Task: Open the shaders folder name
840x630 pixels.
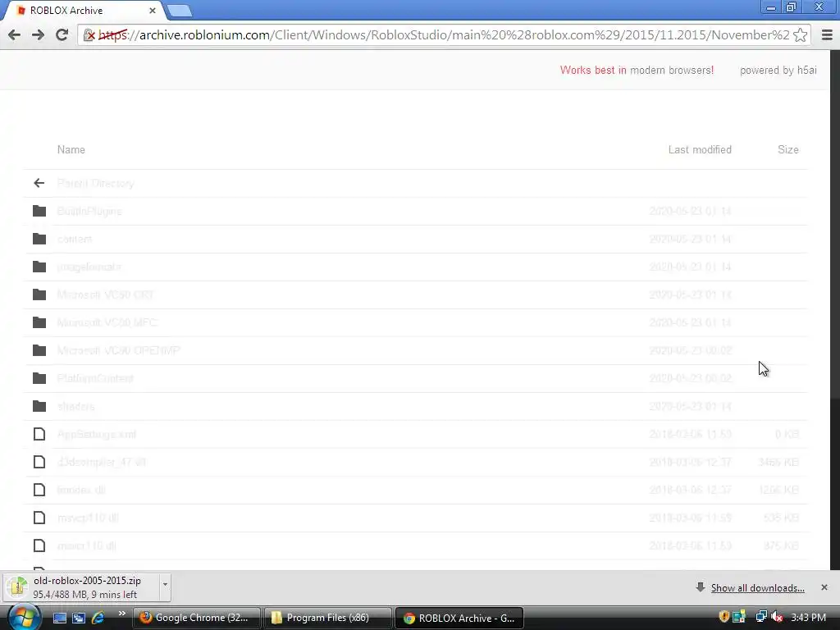Action: click(75, 407)
